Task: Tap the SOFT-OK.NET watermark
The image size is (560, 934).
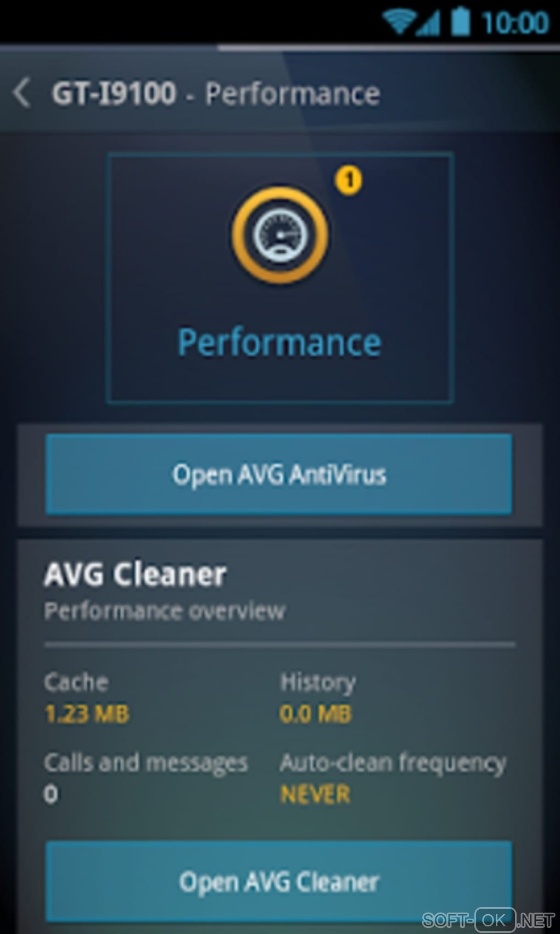Action: click(488, 920)
